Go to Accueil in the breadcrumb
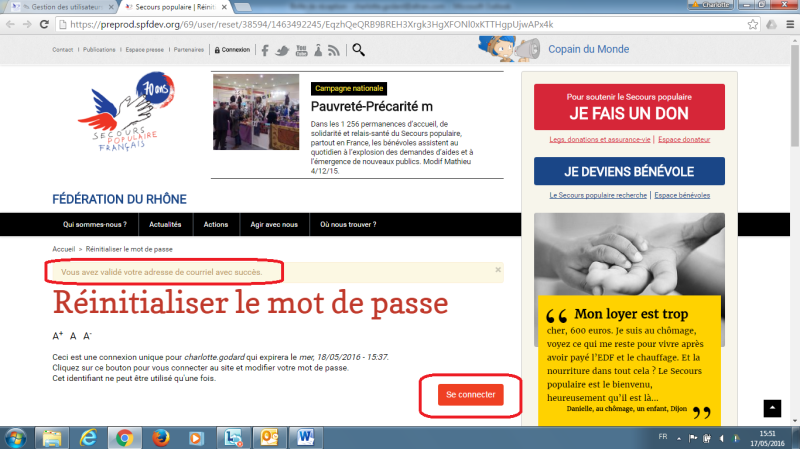Image resolution: width=800 pixels, height=449 pixels. (x=64, y=249)
